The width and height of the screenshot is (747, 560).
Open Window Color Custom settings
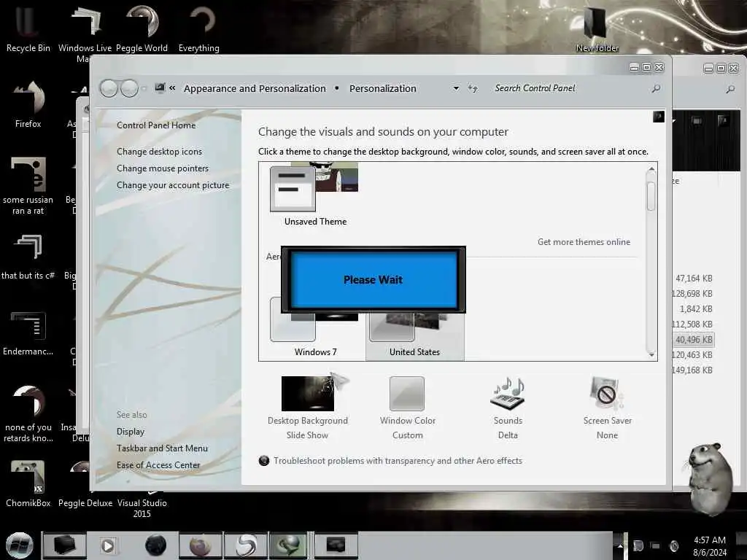pyautogui.click(x=407, y=408)
